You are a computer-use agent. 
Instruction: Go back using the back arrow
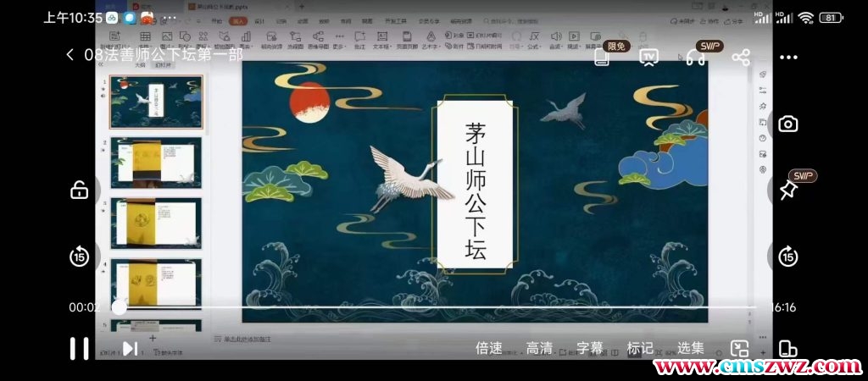click(70, 55)
